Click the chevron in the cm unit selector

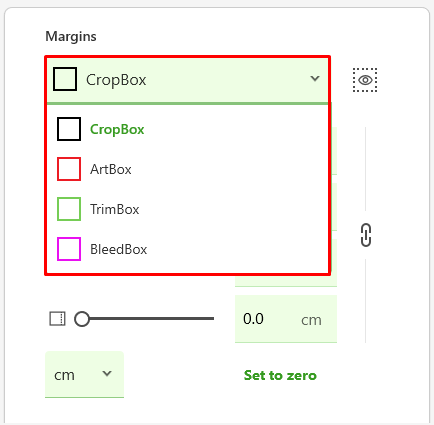107,373
